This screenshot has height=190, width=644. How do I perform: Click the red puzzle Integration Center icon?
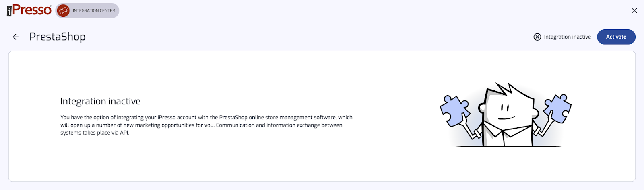[64, 11]
